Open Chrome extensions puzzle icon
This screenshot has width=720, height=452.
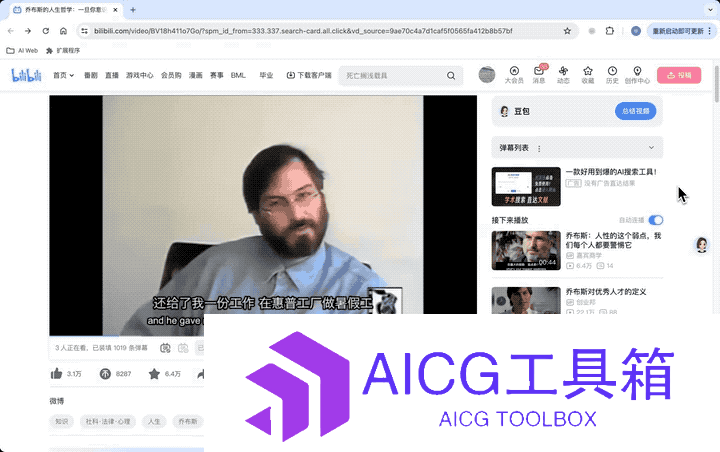[x=610, y=31]
